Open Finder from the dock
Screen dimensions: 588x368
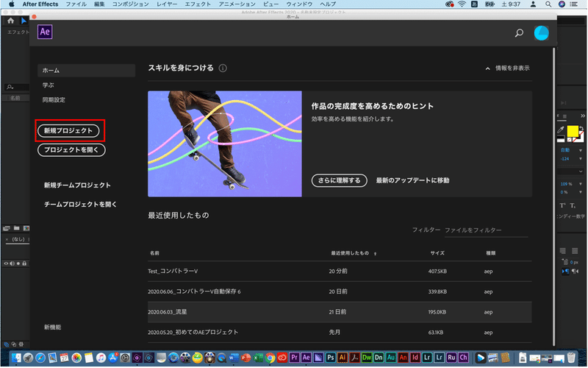point(16,358)
